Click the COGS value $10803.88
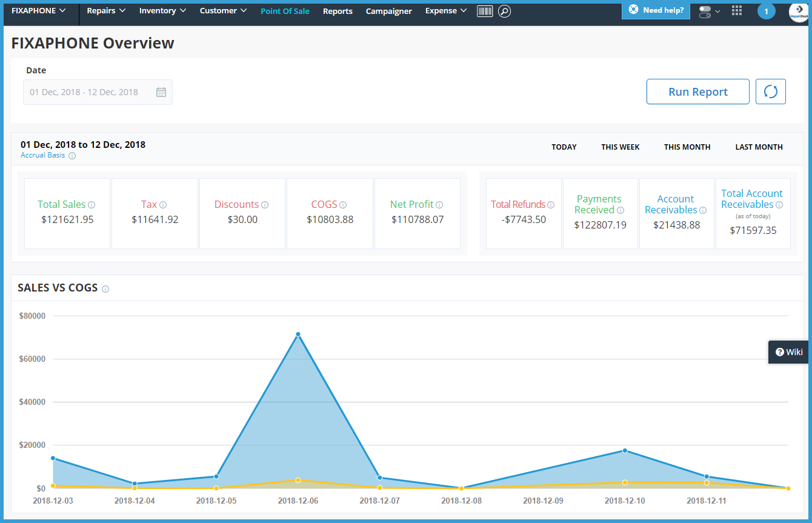The width and height of the screenshot is (812, 523). point(330,219)
